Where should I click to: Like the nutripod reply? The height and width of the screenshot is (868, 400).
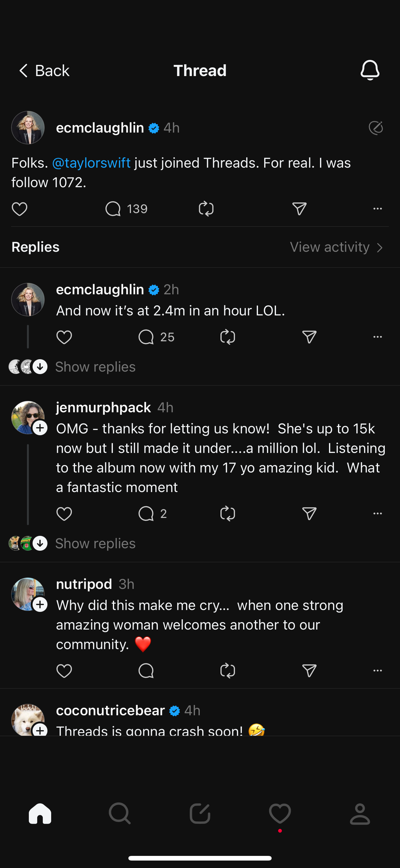(64, 671)
